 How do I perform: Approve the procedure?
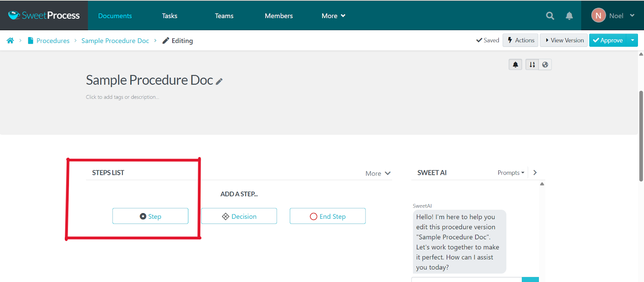pyautogui.click(x=608, y=40)
